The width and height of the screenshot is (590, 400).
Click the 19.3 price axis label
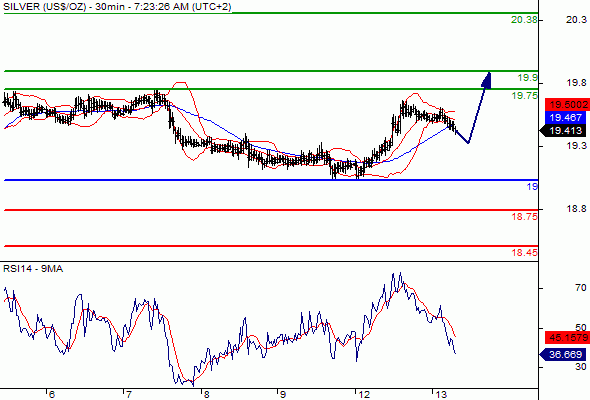pos(576,146)
